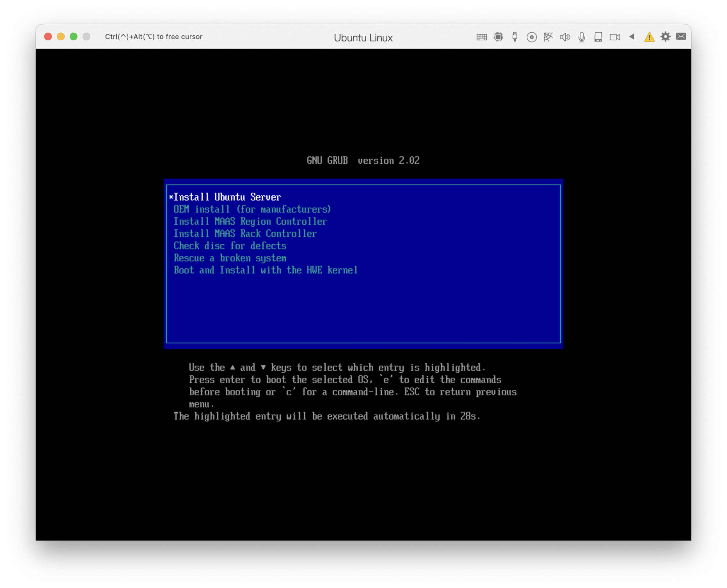Collapse toolbar icons with left triangle arrow
This screenshot has height=588, width=727.
tap(632, 37)
